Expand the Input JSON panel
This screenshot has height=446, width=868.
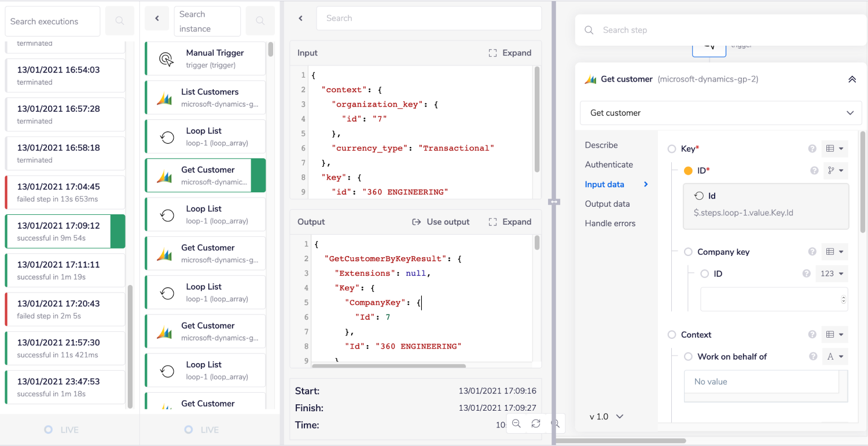pyautogui.click(x=510, y=53)
